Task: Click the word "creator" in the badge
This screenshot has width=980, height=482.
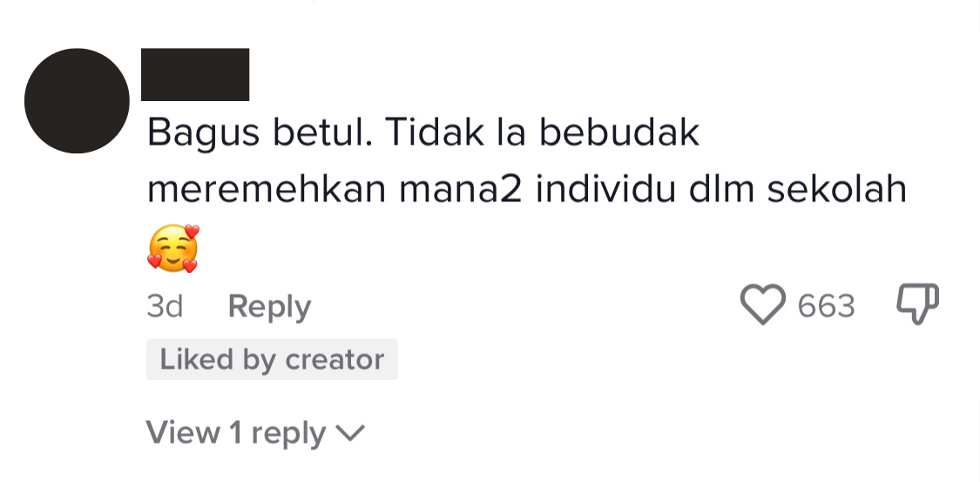Action: click(x=335, y=360)
